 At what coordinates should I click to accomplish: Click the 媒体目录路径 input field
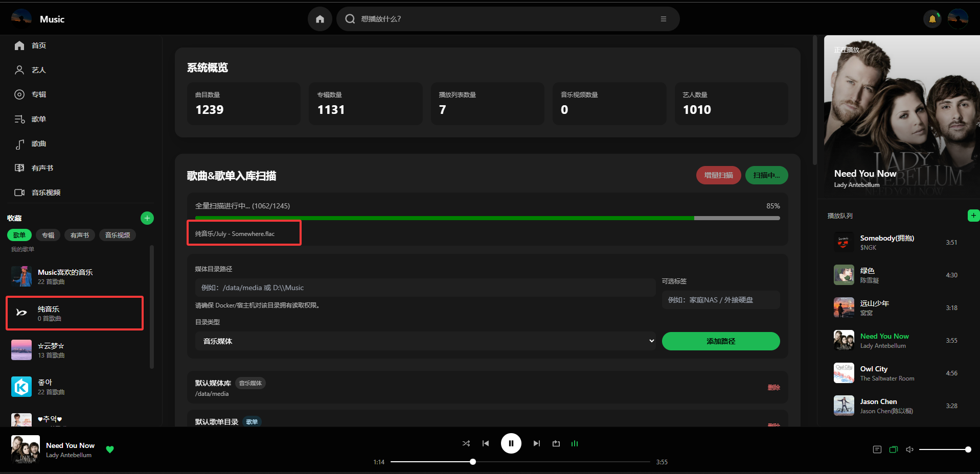(x=425, y=288)
